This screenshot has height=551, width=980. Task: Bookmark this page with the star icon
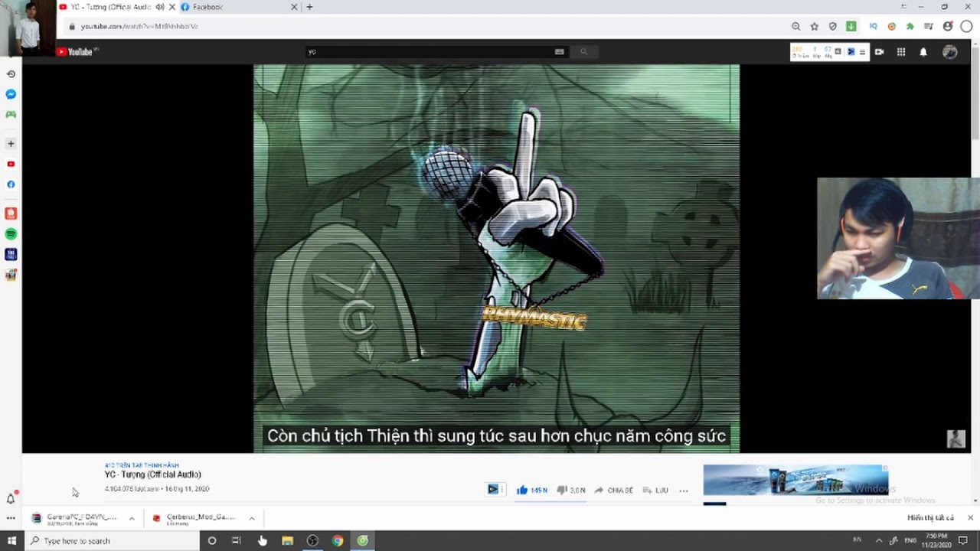(815, 26)
